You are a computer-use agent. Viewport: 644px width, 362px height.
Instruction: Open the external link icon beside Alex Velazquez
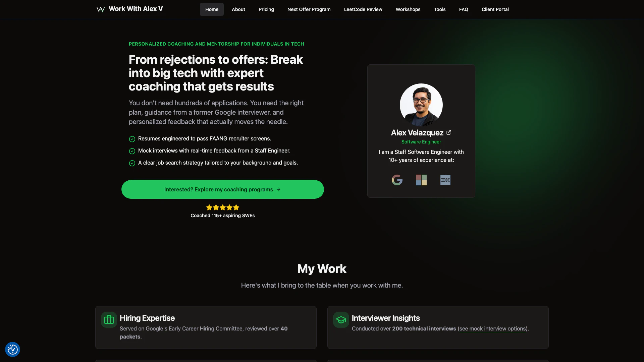tap(449, 132)
